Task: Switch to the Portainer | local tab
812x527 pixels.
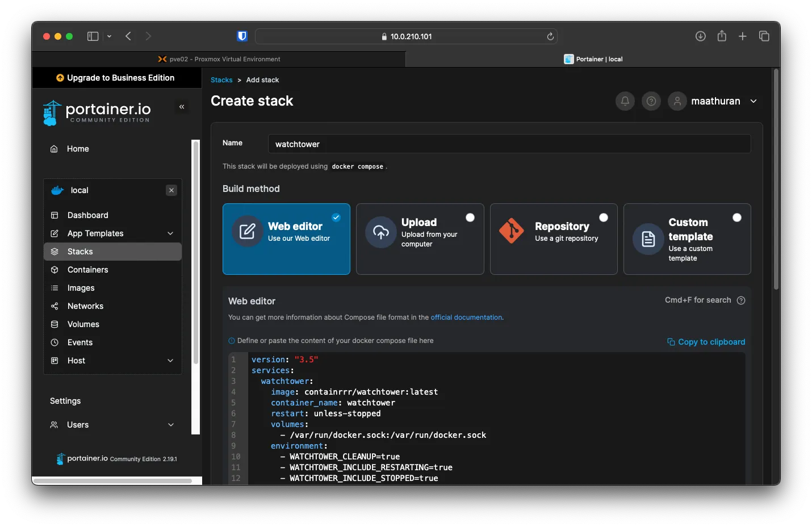Action: click(593, 59)
